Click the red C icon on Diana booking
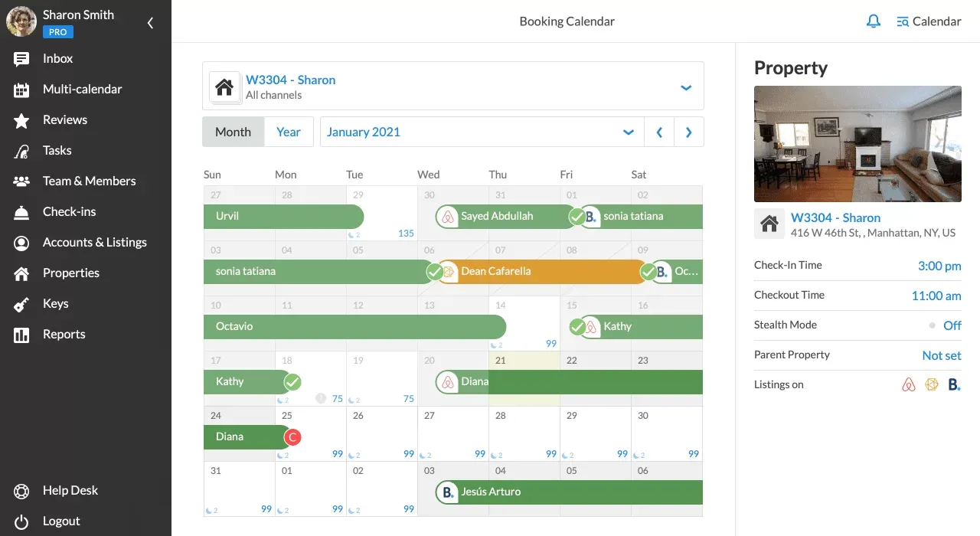 click(292, 437)
